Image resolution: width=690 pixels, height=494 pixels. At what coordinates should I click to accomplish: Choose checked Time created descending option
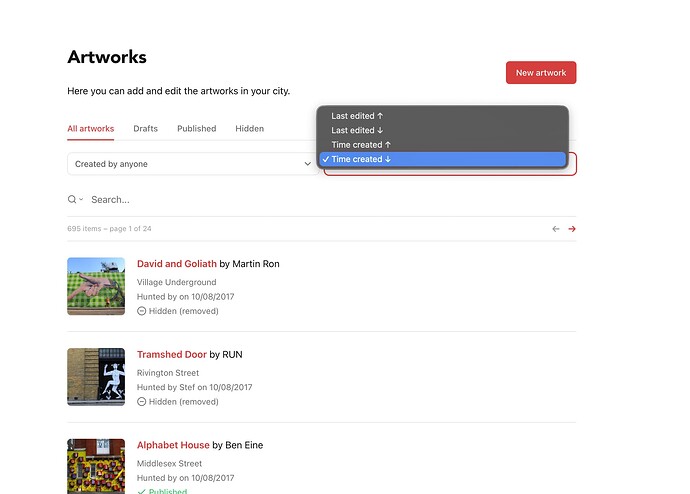coord(361,159)
